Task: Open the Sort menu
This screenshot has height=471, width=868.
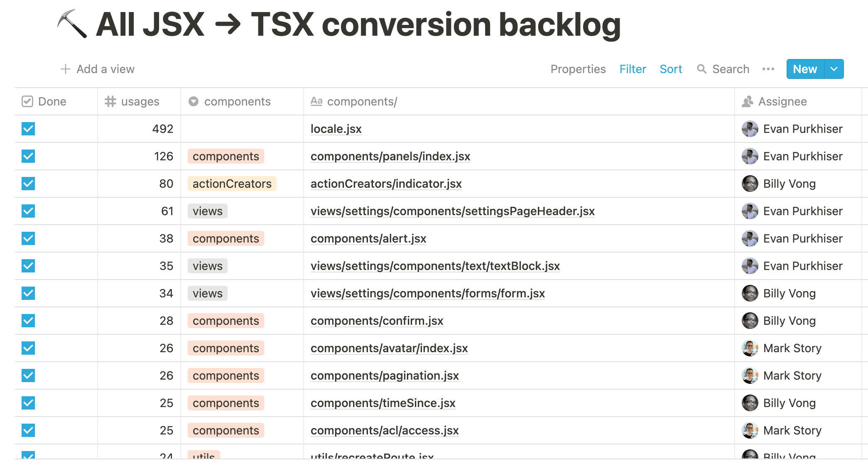Action: pos(670,69)
